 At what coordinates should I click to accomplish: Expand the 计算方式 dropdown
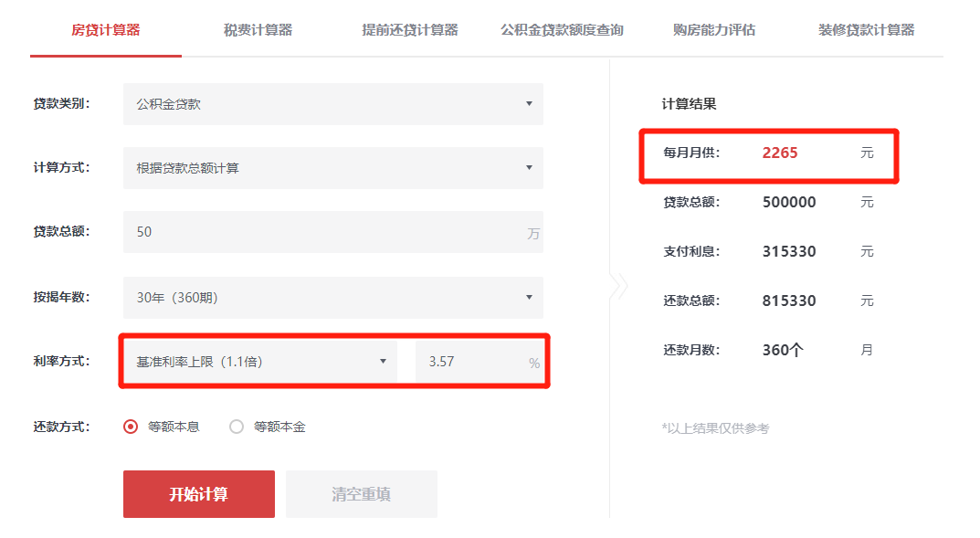[332, 168]
